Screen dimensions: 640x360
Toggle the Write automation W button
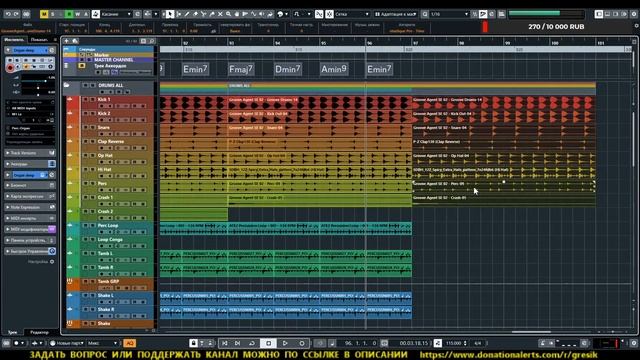77,14
